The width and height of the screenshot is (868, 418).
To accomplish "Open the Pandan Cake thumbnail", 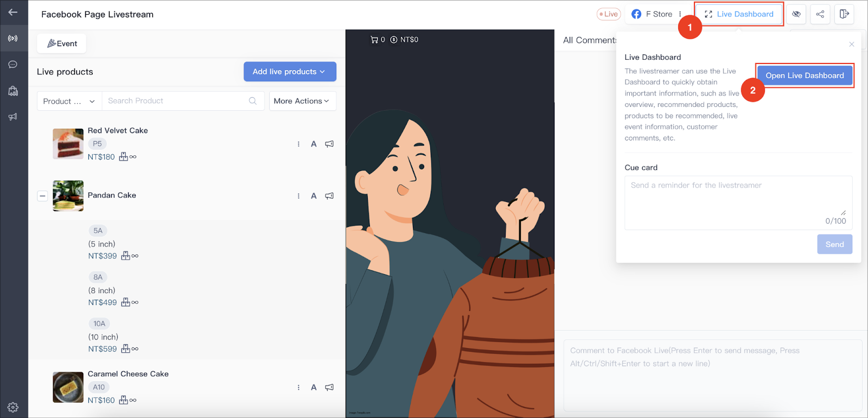I will pyautogui.click(x=68, y=195).
